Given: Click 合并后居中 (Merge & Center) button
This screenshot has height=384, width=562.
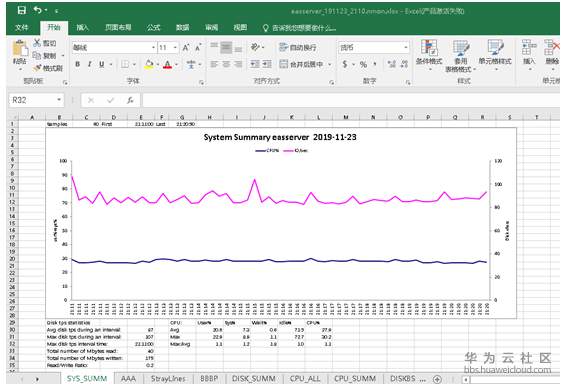Looking at the screenshot, I should 301,64.
